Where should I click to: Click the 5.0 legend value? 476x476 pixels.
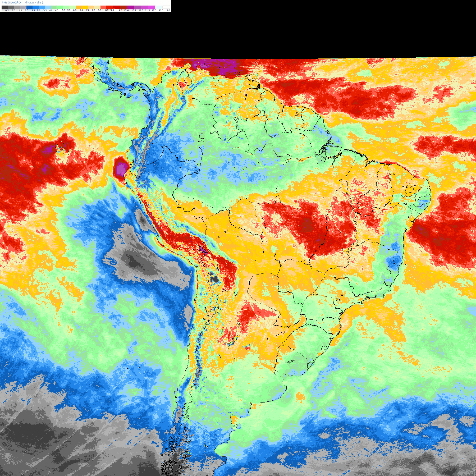click(x=63, y=10)
